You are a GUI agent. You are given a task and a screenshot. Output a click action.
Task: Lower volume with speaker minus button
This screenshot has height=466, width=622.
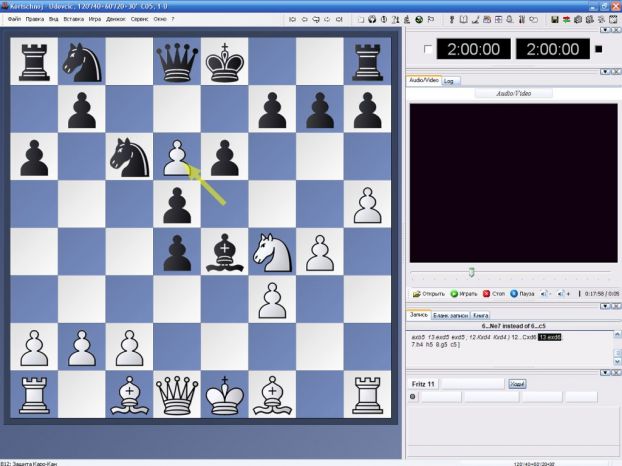[x=546, y=294]
